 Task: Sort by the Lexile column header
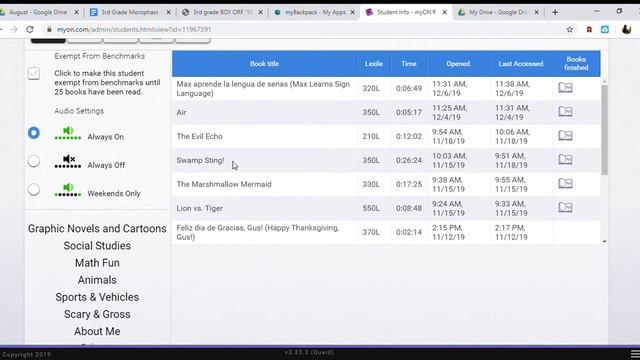374,64
